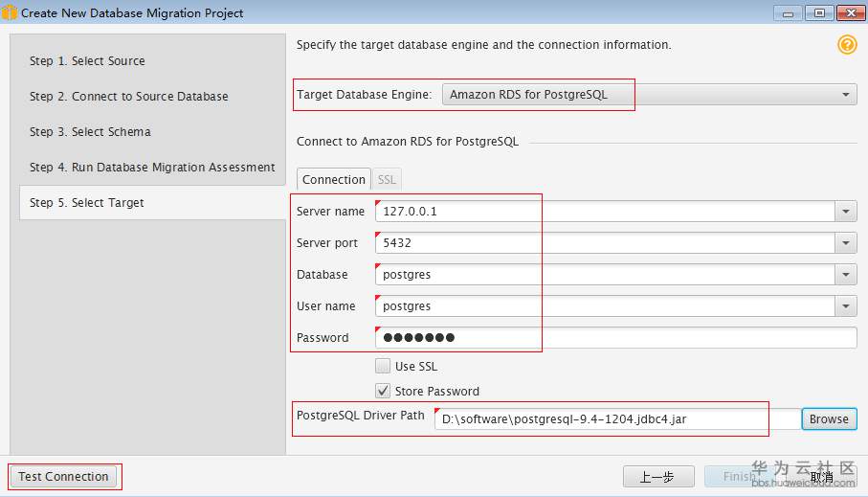This screenshot has height=497, width=868.
Task: Select the SSL tab
Action: point(387,179)
